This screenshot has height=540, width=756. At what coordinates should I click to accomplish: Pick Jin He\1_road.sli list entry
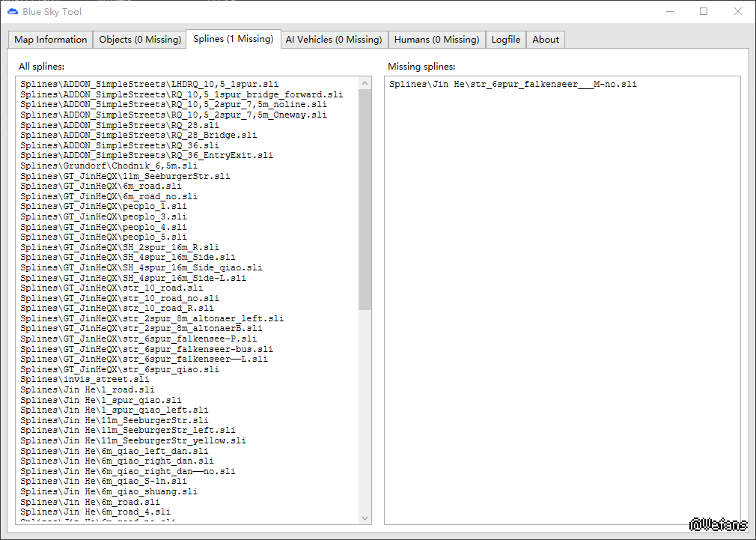point(88,389)
